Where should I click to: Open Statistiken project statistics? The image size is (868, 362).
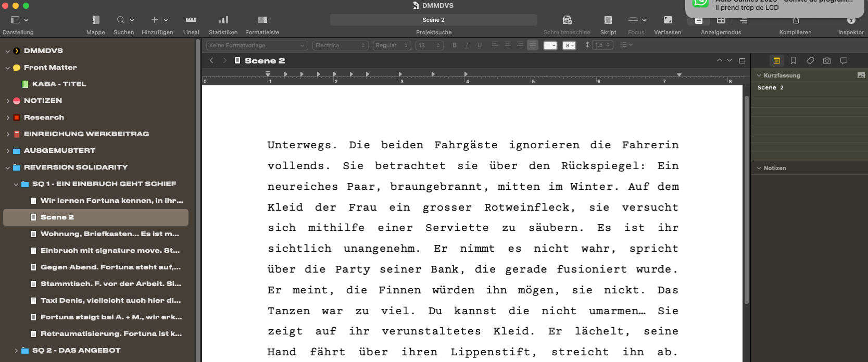223,20
